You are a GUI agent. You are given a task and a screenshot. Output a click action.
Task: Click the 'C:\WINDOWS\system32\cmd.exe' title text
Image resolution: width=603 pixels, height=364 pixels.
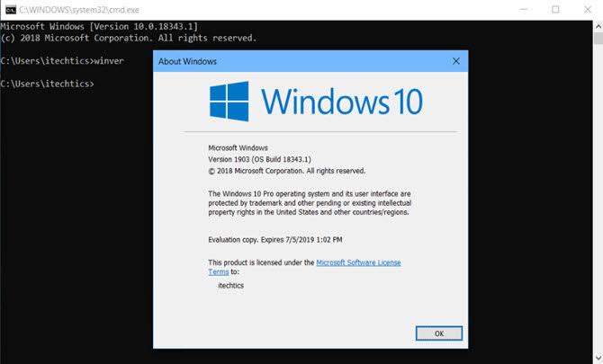point(79,10)
